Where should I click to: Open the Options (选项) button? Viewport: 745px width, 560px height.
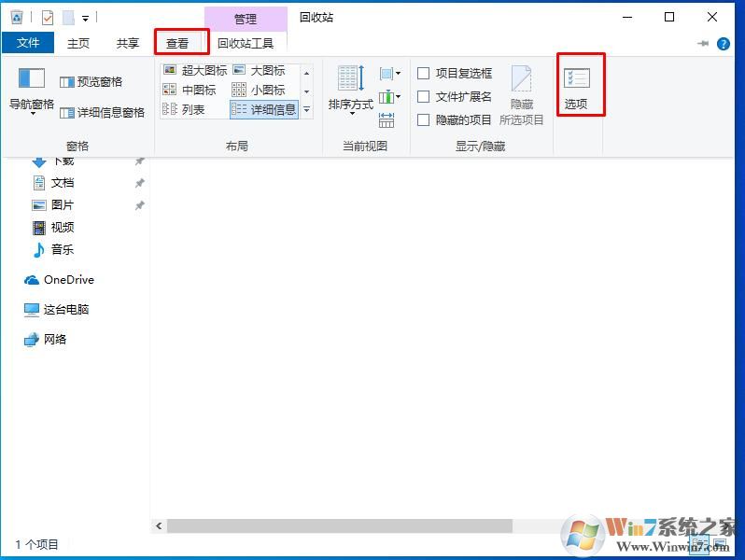tap(576, 88)
